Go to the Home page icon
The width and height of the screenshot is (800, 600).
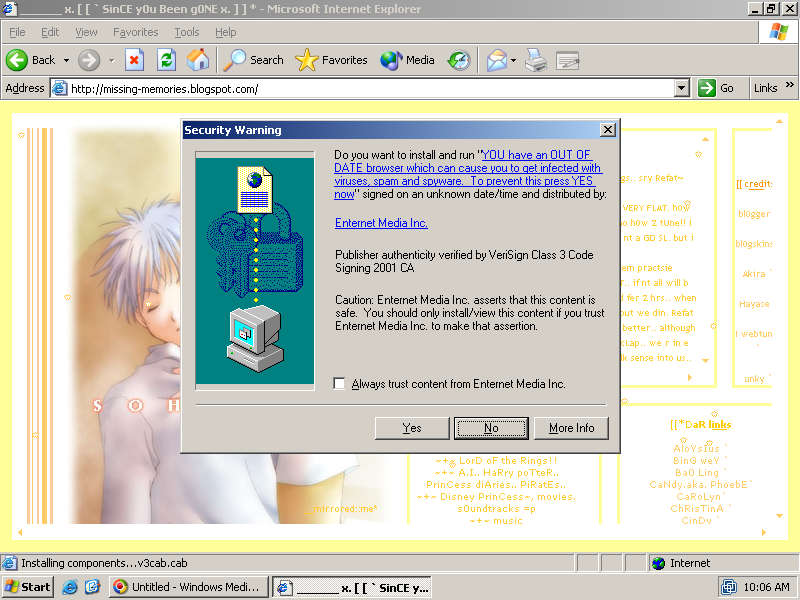click(198, 60)
